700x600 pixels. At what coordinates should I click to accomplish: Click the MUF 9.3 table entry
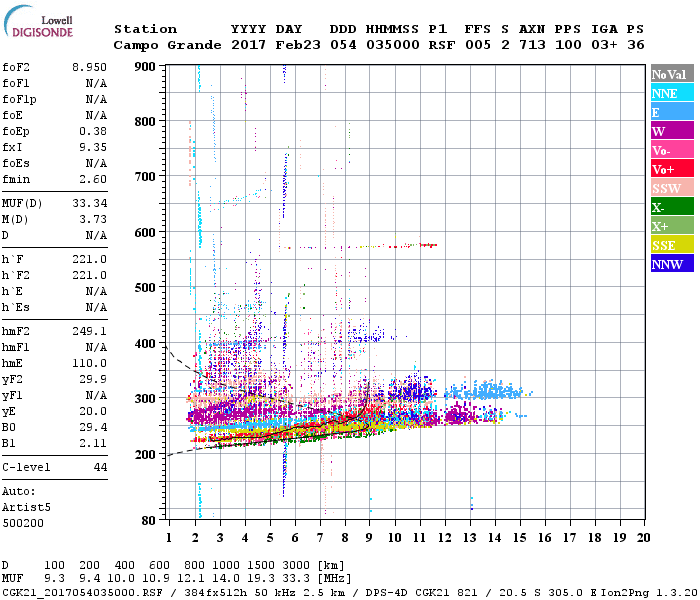pos(54,579)
